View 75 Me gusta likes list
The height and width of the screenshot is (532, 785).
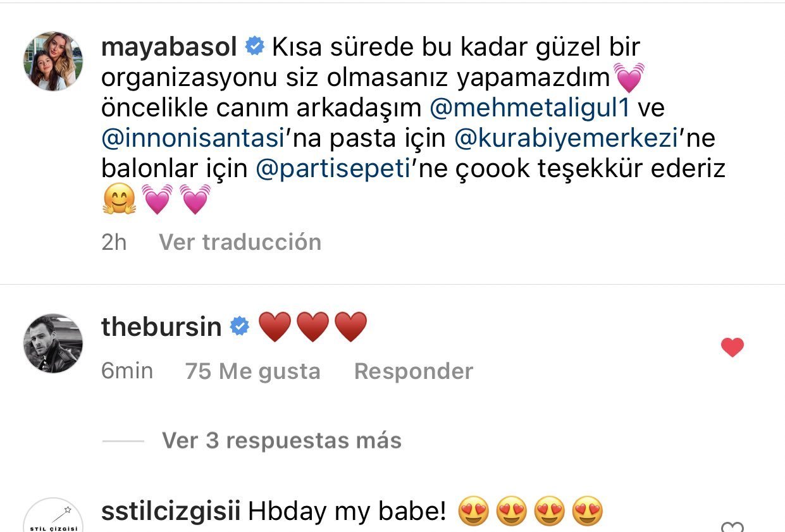252,371
